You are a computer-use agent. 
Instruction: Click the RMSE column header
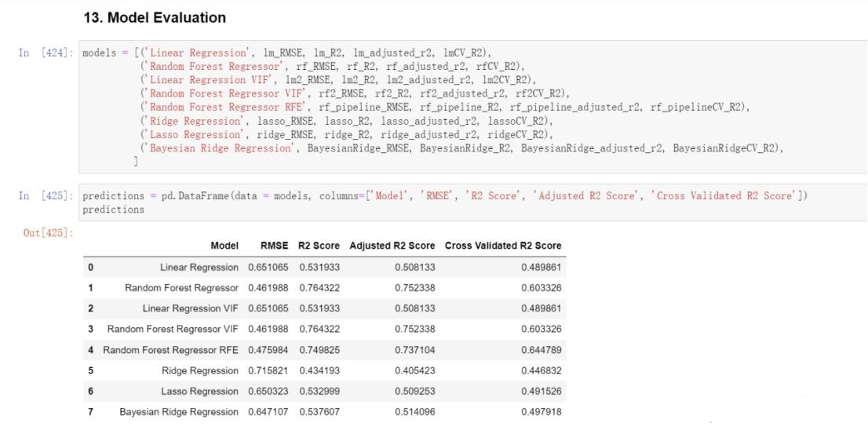point(275,246)
